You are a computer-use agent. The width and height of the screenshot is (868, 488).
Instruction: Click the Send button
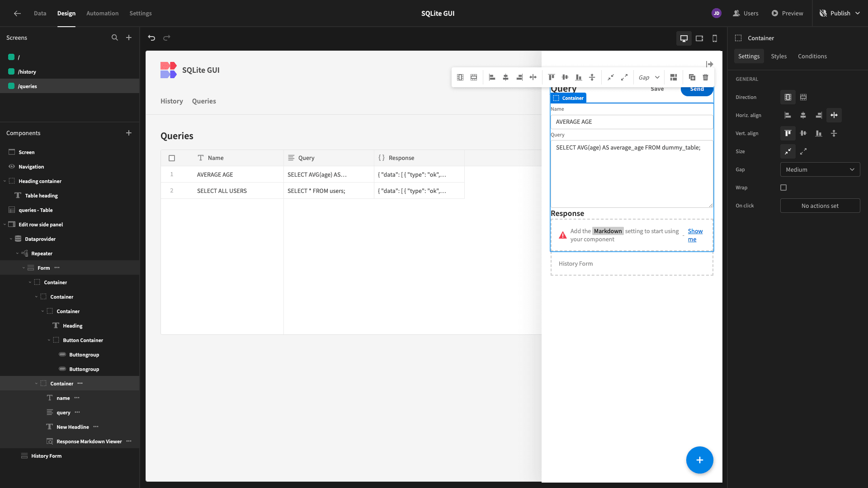tap(697, 89)
